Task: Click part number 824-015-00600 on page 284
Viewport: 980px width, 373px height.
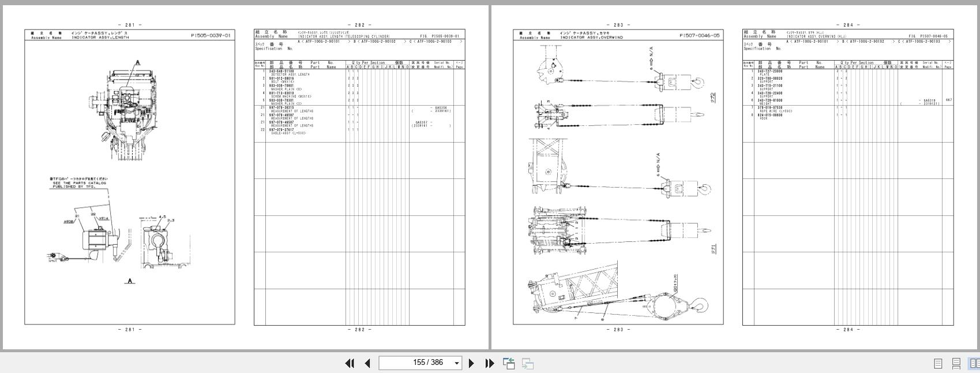Action: pos(770,115)
